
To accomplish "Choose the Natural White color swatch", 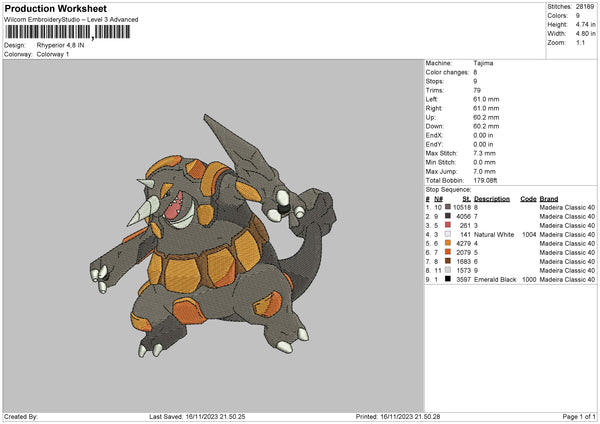I will pos(449,234).
